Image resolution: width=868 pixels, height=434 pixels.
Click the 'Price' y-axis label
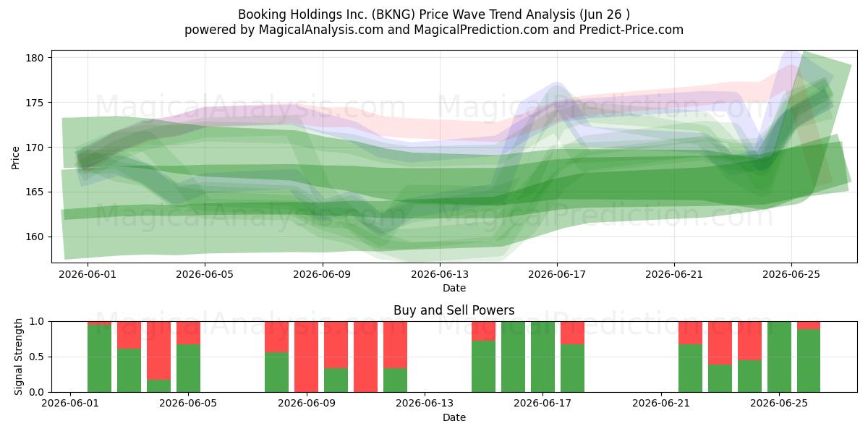point(15,156)
